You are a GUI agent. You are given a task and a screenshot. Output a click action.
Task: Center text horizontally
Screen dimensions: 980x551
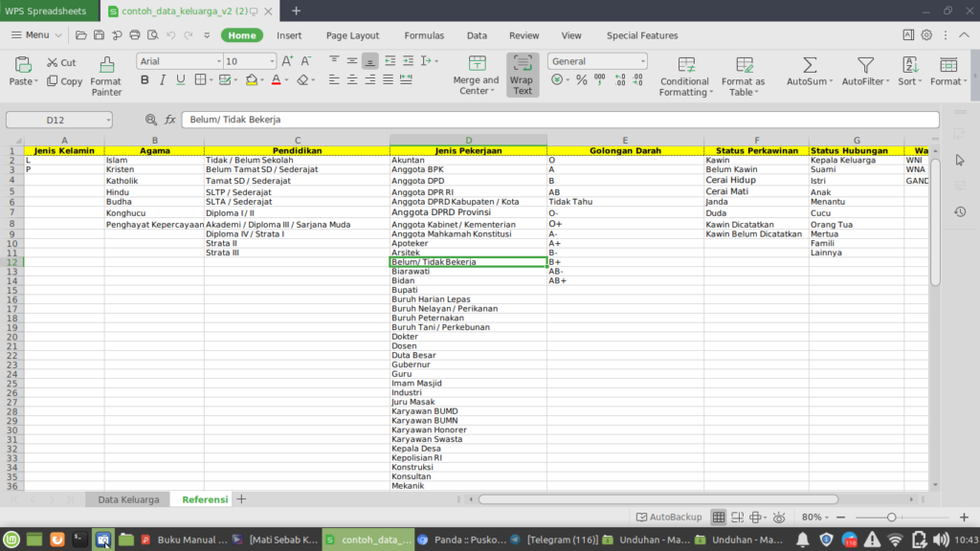[352, 79]
